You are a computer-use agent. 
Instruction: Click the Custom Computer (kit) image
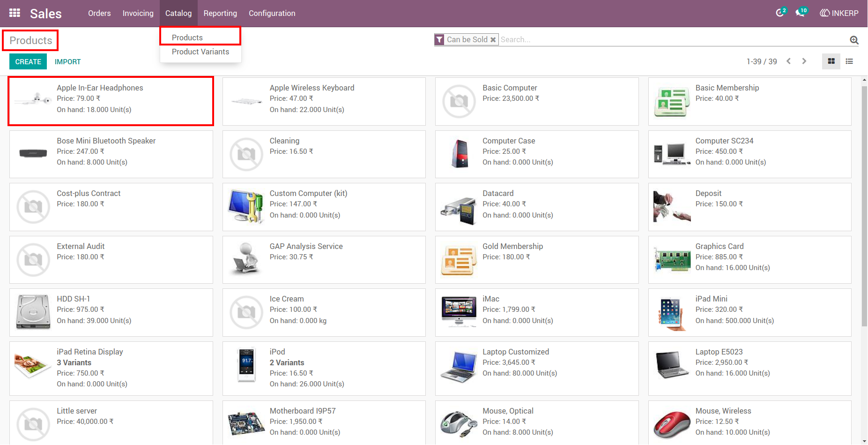tap(246, 206)
